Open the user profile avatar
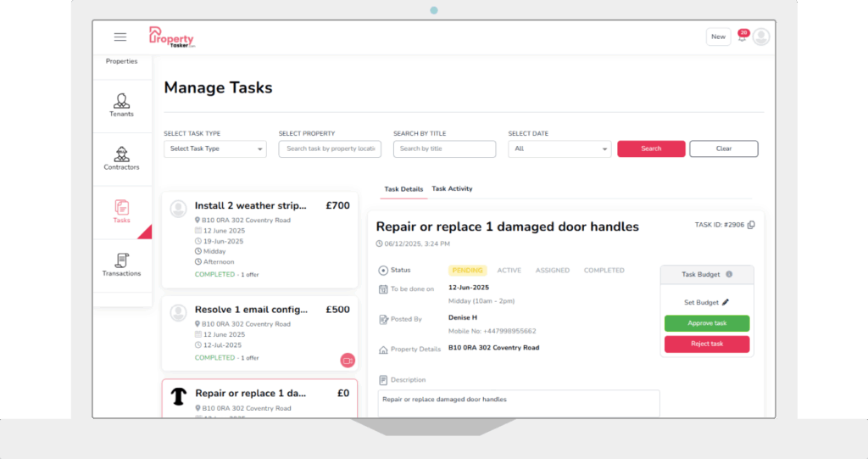The width and height of the screenshot is (868, 459). [761, 36]
